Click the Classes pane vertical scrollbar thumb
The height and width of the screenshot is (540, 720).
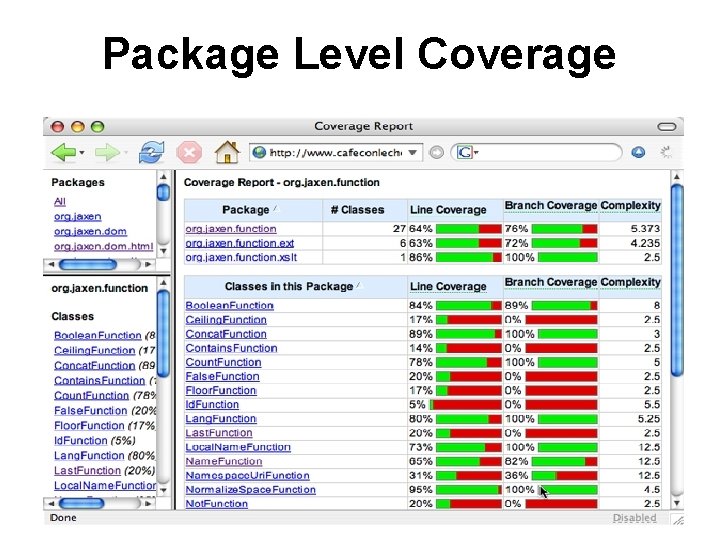point(163,334)
